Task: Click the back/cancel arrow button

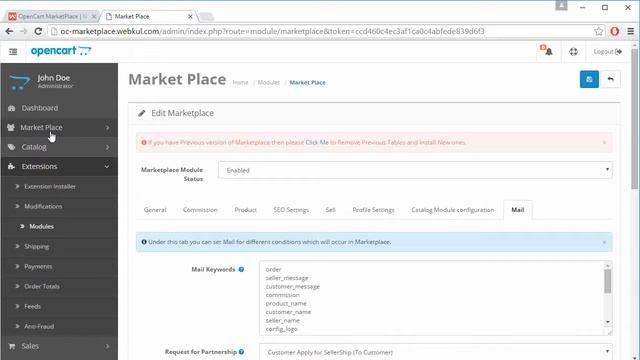Action: click(x=611, y=79)
